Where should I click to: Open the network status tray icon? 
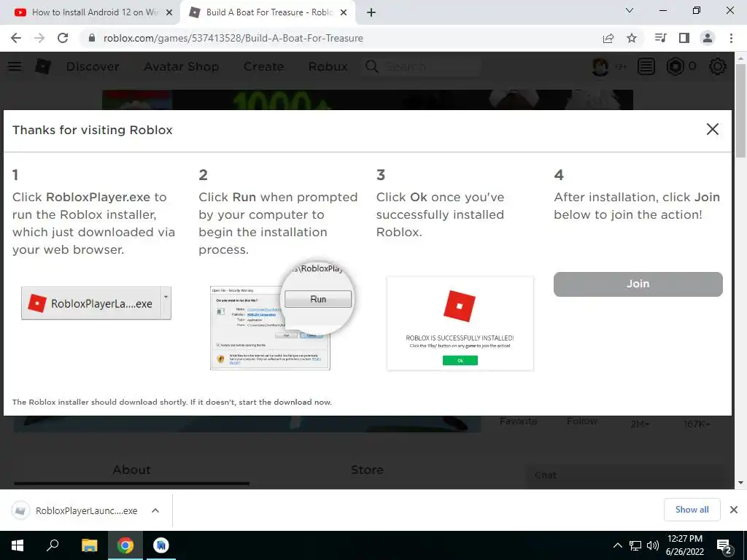point(635,545)
